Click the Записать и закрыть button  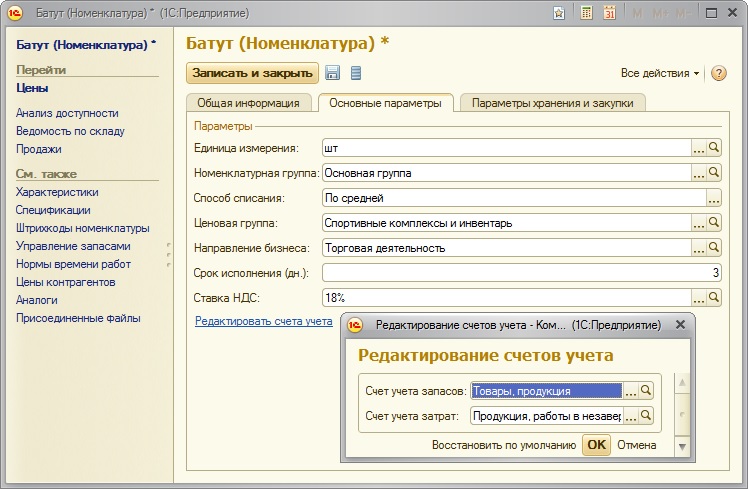pyautogui.click(x=252, y=73)
